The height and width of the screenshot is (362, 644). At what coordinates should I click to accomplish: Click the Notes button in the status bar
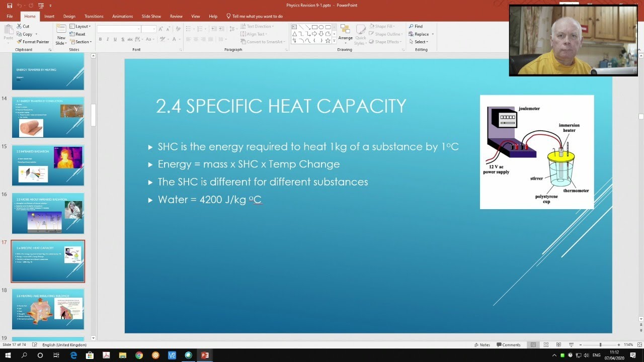(482, 345)
